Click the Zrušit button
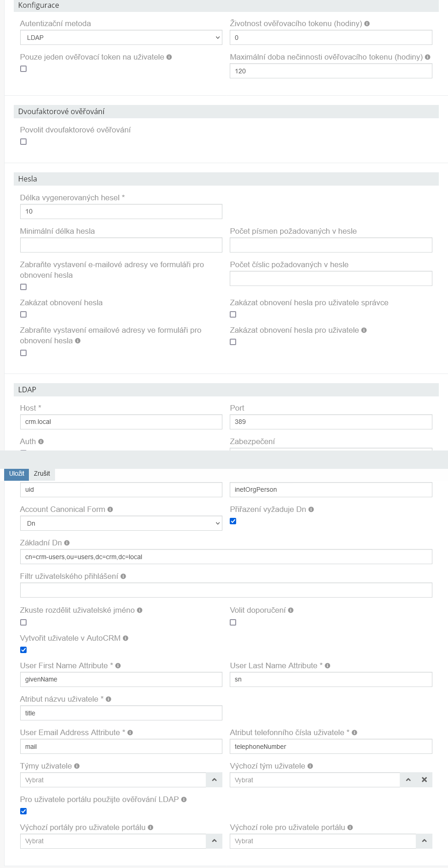This screenshot has width=448, height=868. pyautogui.click(x=42, y=474)
